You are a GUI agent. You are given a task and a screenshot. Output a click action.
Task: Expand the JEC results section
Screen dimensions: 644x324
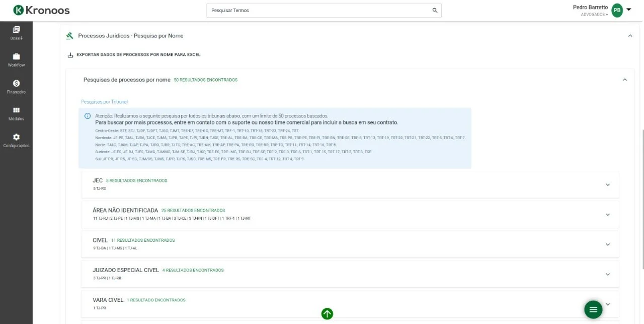pyautogui.click(x=608, y=184)
